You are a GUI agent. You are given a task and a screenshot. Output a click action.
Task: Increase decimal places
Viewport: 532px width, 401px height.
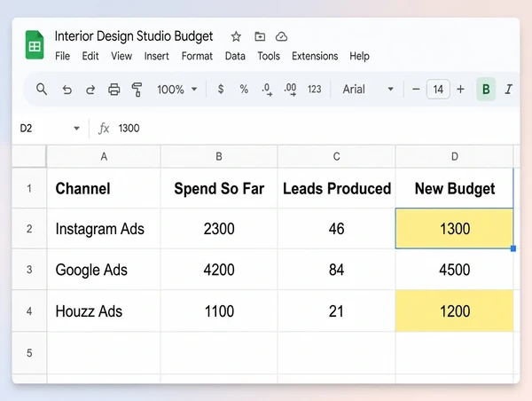pos(290,90)
